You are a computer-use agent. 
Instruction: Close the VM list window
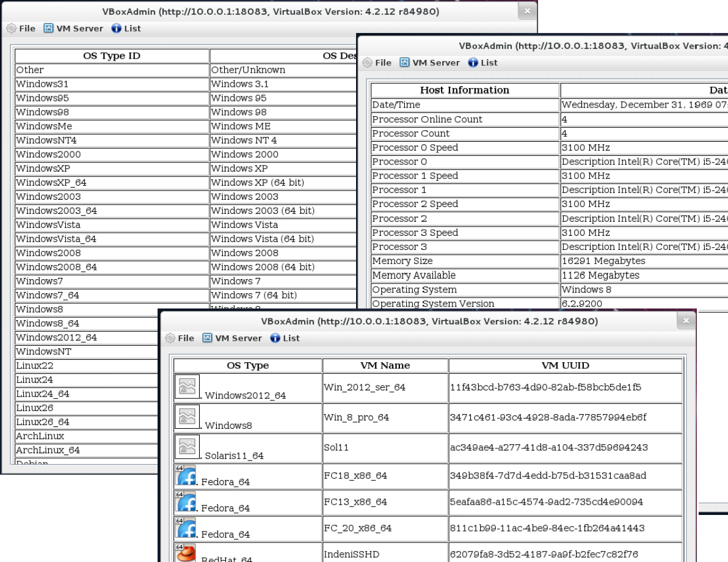(x=686, y=321)
